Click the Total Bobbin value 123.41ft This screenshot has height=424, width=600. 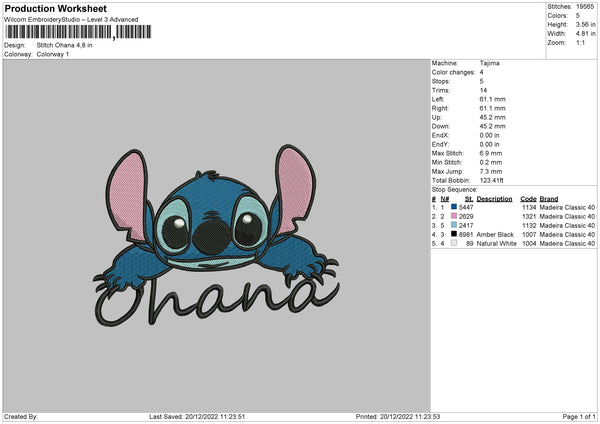pos(492,180)
